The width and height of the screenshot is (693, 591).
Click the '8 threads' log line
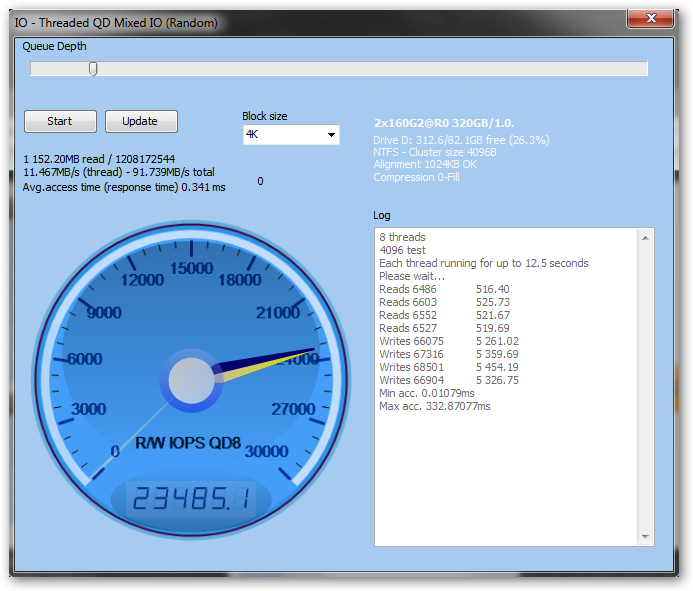coord(402,237)
